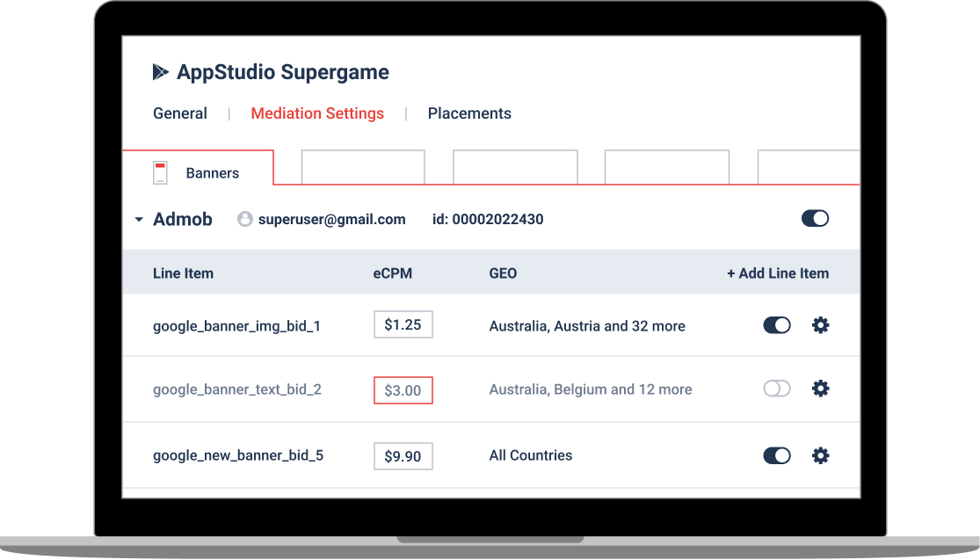Click the superuser@gmail.com account email

(x=332, y=220)
